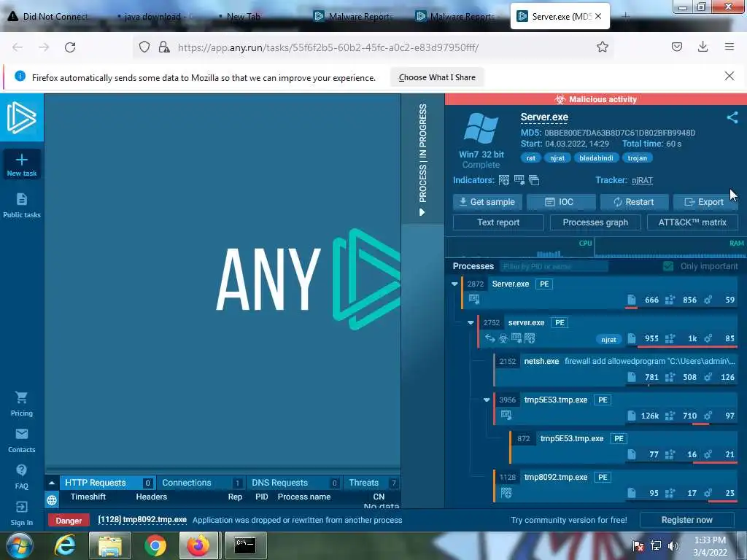Click the ANY.RUN logo icon in sidebar
Screen dimensions: 747x560
(21, 117)
